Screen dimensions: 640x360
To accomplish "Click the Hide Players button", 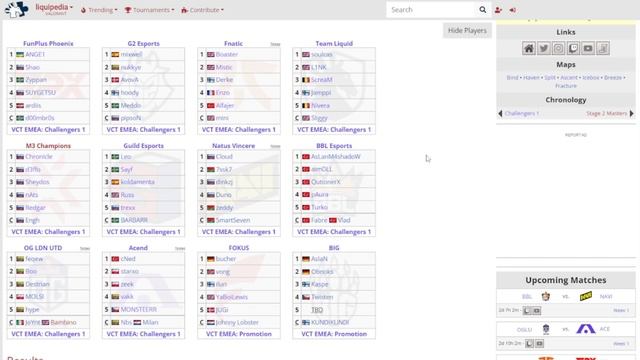I will pyautogui.click(x=467, y=30).
